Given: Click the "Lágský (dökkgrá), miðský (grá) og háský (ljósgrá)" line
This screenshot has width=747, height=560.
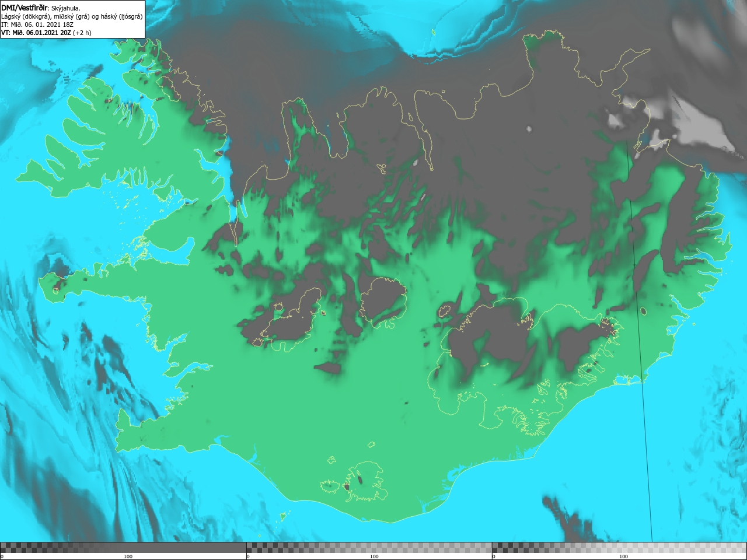Looking at the screenshot, I should pyautogui.click(x=72, y=16).
